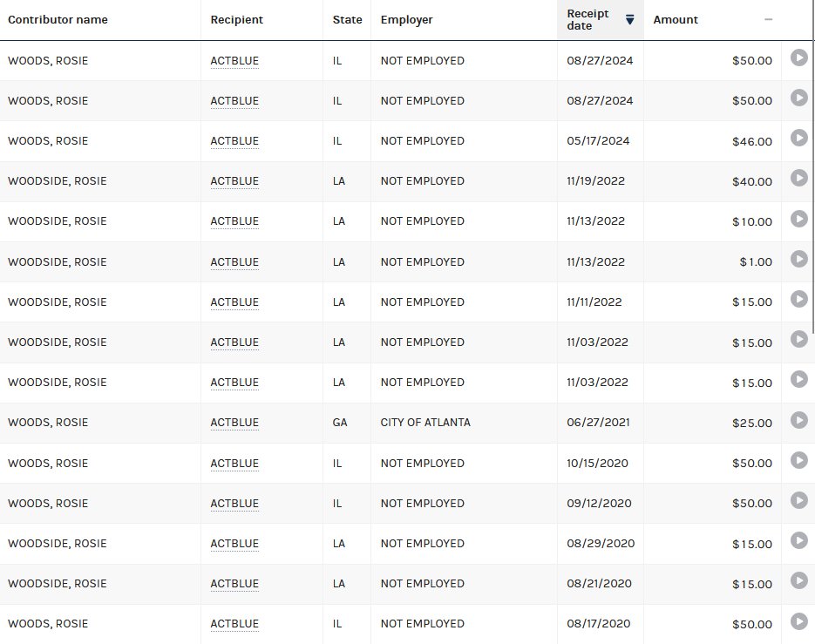This screenshot has height=644, width=815.
Task: Select the 05/17/2024 receipt date
Action: click(x=598, y=141)
